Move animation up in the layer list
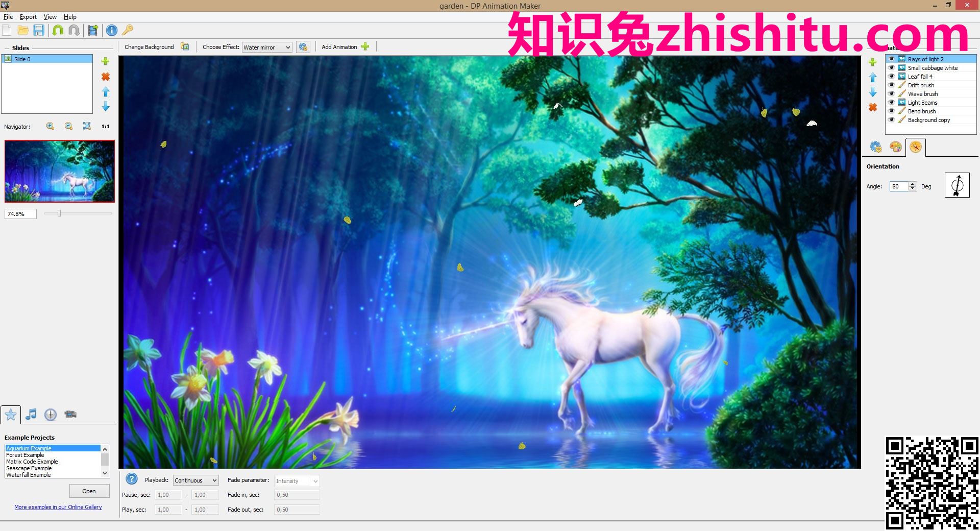 point(873,78)
